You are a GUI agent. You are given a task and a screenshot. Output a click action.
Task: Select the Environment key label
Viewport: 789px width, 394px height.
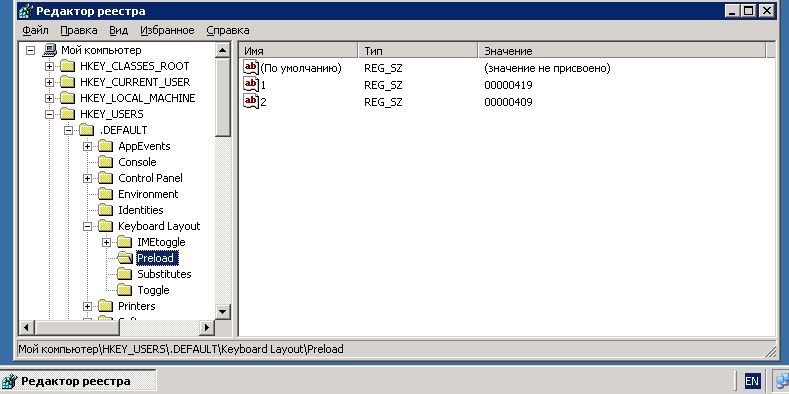[x=148, y=194]
